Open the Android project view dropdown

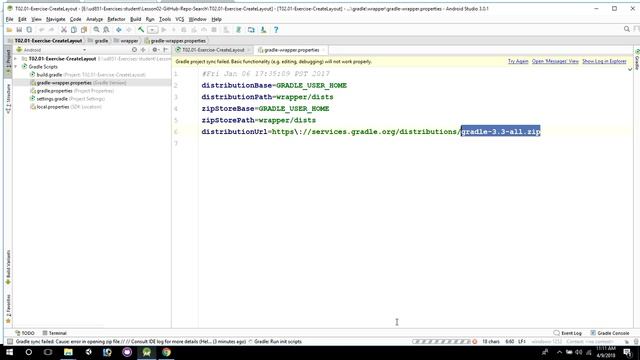pyautogui.click(x=51, y=50)
